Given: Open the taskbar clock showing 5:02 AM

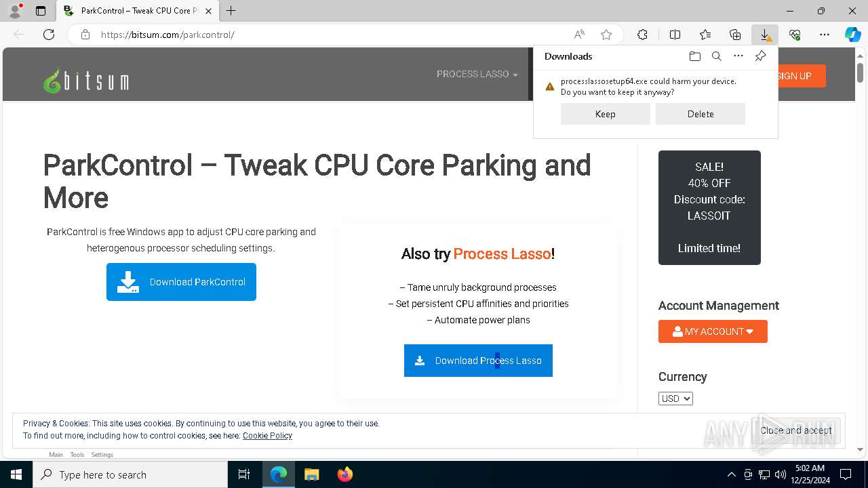Looking at the screenshot, I should 810,474.
